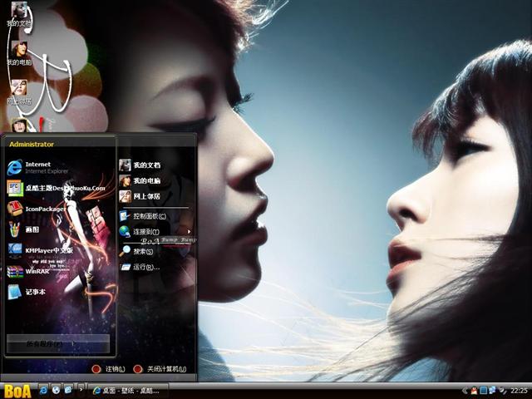Launch KMPlayer中文版 from Start menu

40,250
